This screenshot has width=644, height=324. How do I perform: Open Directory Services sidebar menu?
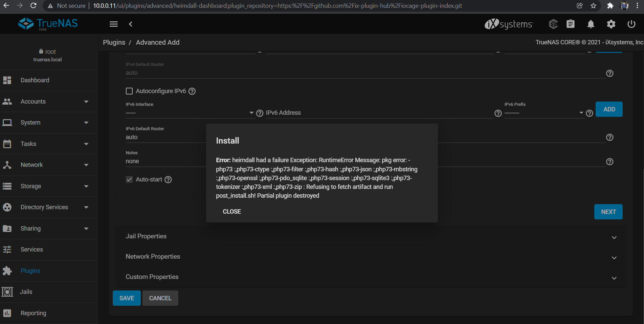click(x=49, y=207)
